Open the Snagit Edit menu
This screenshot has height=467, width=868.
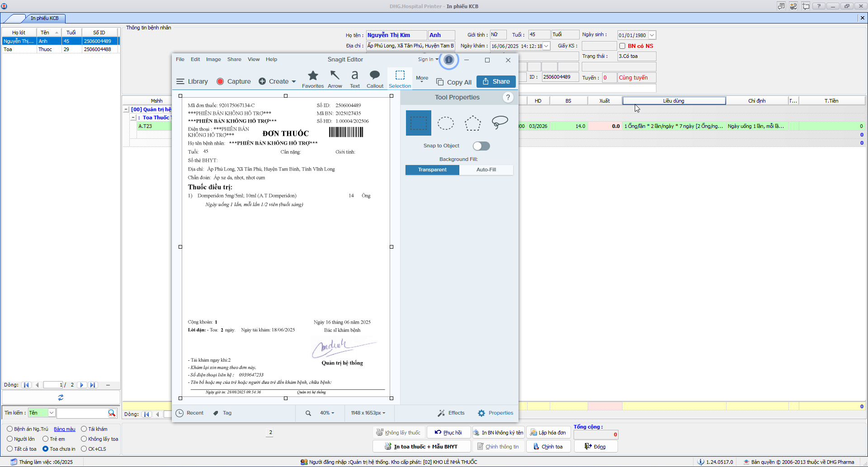pyautogui.click(x=195, y=59)
